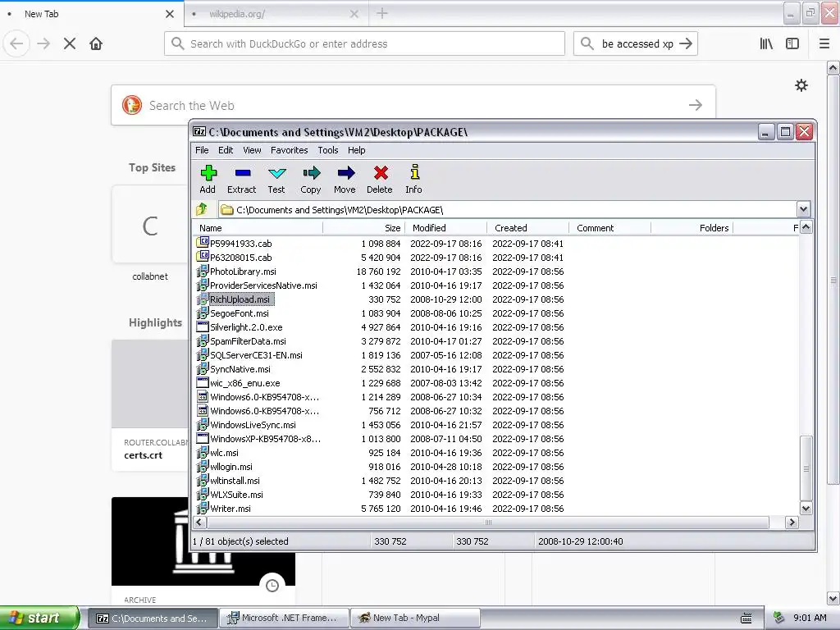840x630 pixels.
Task: Select wllogin.msi installer icon
Action: (x=203, y=466)
